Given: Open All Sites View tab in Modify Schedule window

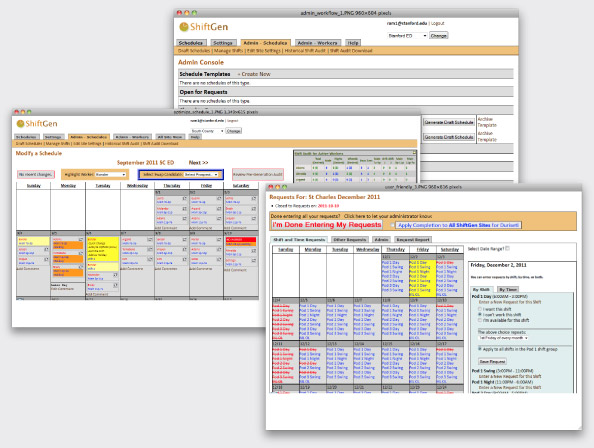Looking at the screenshot, I should (x=170, y=137).
